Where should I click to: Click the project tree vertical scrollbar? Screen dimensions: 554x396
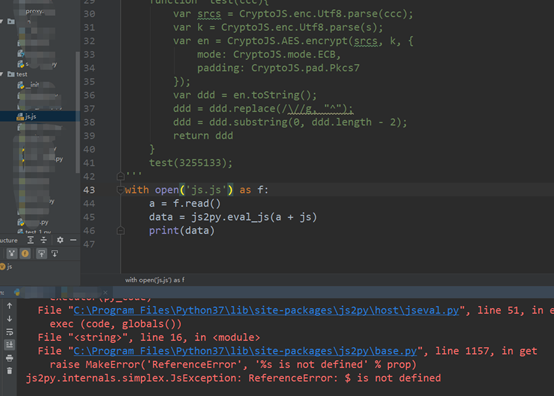pyautogui.click(x=77, y=112)
